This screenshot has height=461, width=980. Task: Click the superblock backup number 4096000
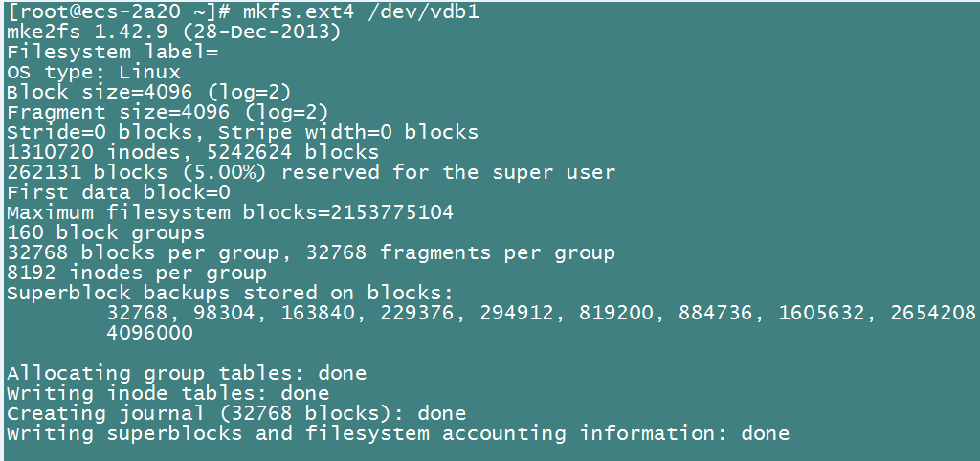point(149,333)
